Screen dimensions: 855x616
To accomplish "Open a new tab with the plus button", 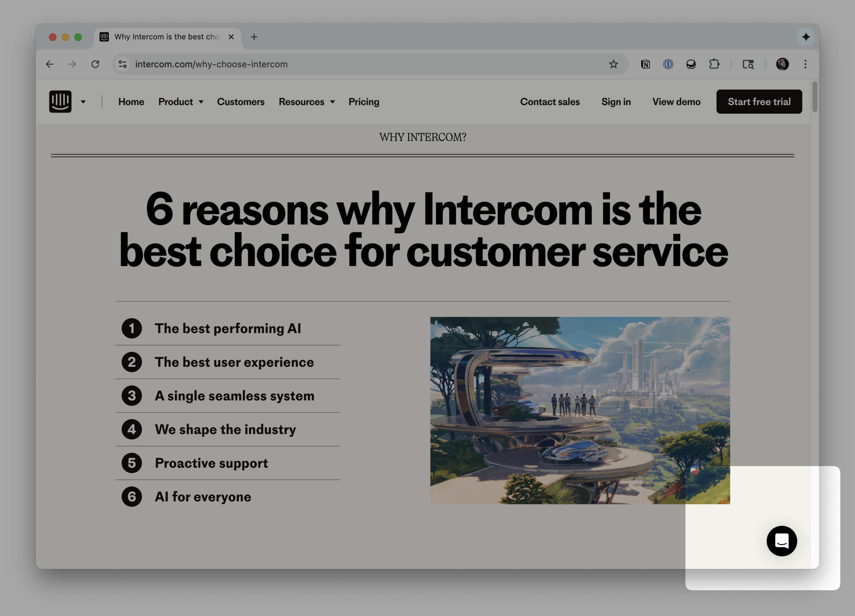I will [x=254, y=37].
